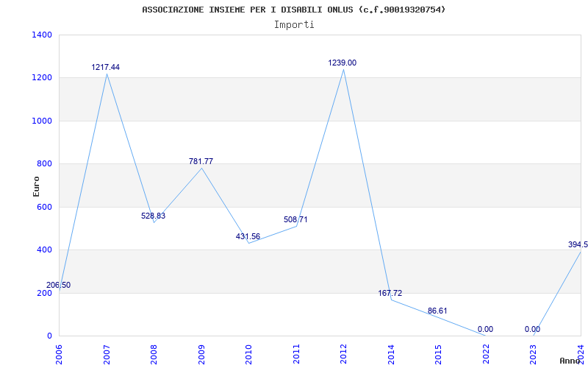
Task: Click the 400 y-axis value
Action: coord(45,250)
